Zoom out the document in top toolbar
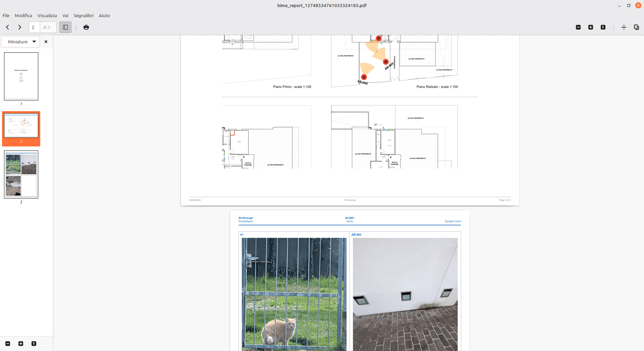644x351 pixels. (x=578, y=27)
